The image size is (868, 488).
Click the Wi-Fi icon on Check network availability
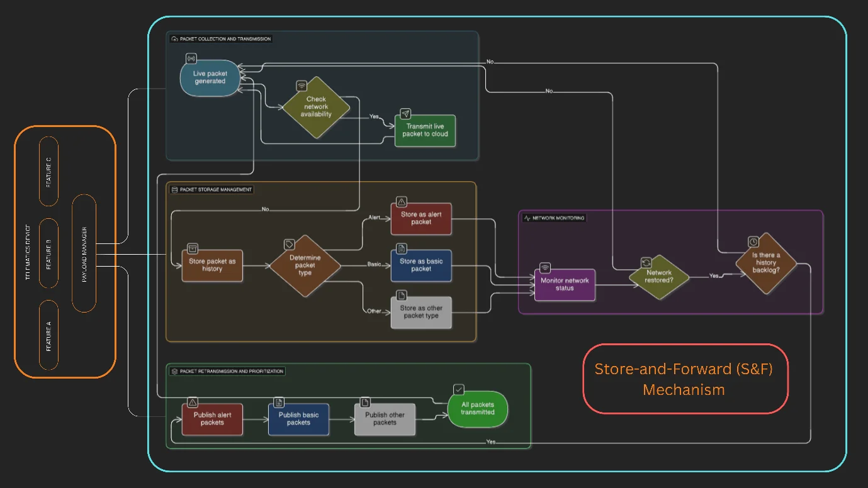302,86
